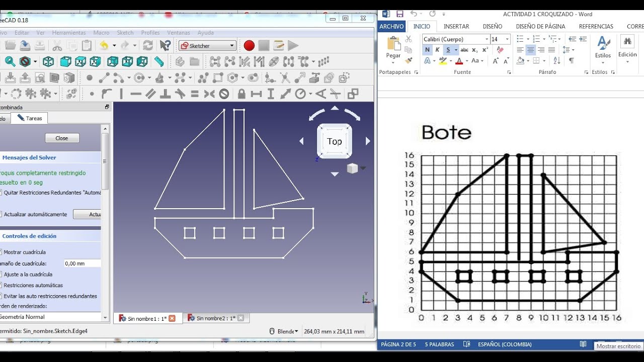Viewport: 644px width, 362px height.
Task: Set the isometric view in FreeCAD
Action: click(48, 61)
